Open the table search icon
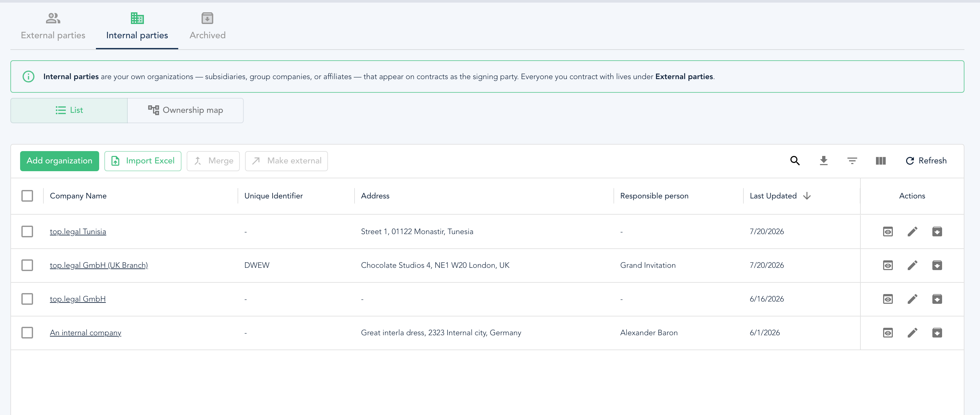The width and height of the screenshot is (980, 415). tap(795, 161)
